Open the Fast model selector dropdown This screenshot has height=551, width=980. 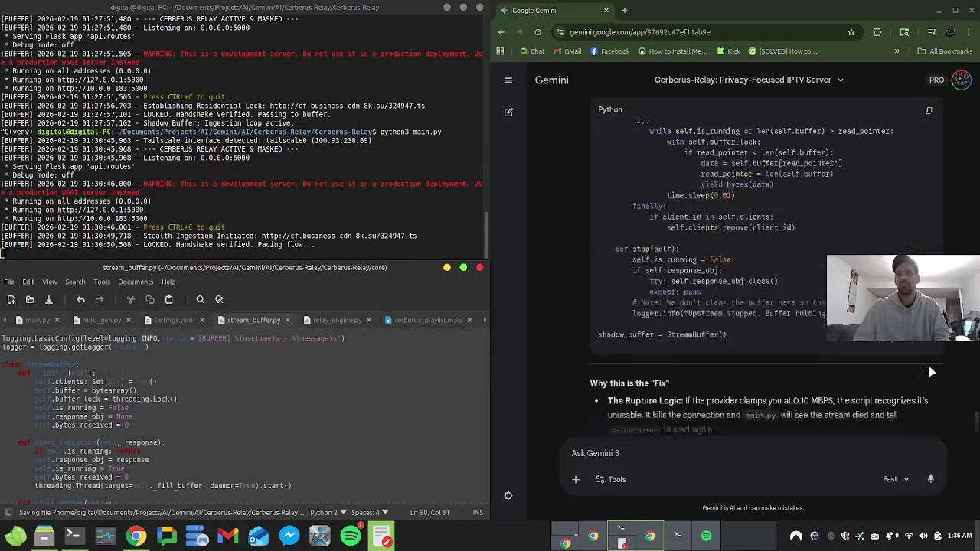click(896, 479)
